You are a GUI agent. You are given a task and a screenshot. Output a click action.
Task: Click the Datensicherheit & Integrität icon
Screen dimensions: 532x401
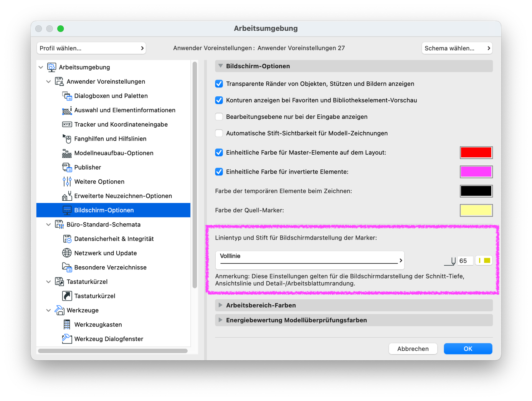tap(67, 239)
